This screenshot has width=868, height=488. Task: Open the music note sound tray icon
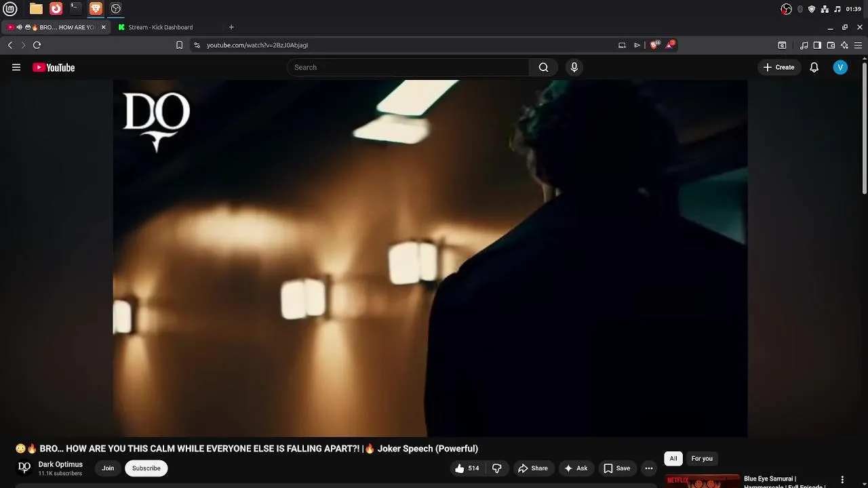tap(837, 9)
